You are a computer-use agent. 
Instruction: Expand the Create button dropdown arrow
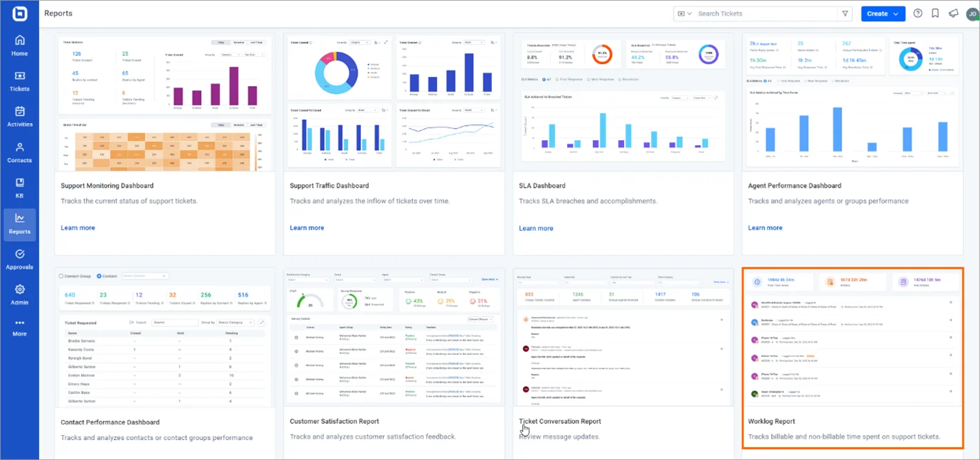click(x=897, y=14)
